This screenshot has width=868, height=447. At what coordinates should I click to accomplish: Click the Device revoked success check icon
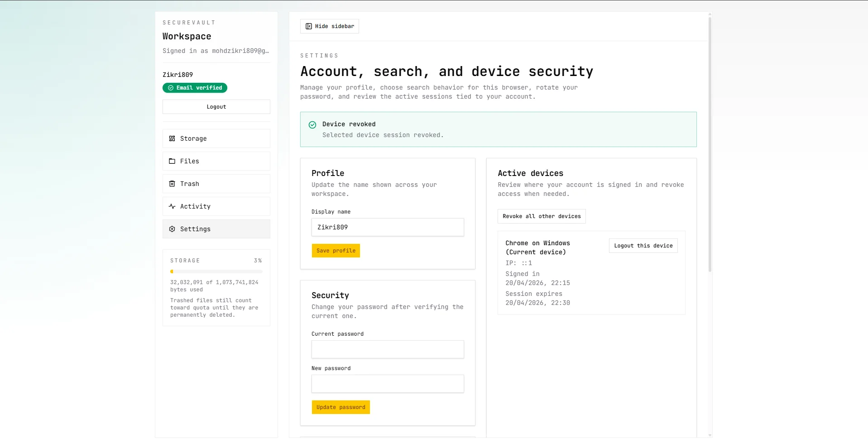pyautogui.click(x=312, y=125)
